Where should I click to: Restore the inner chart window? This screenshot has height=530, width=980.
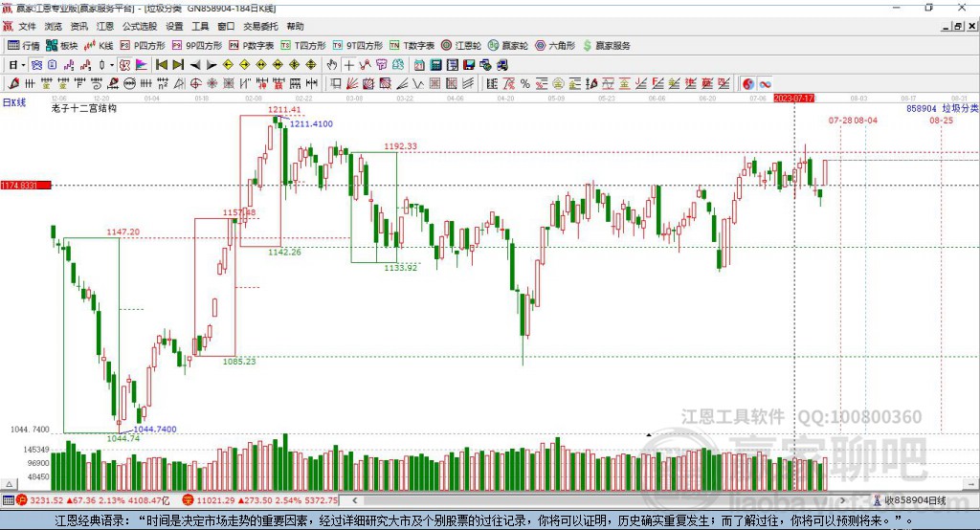pyautogui.click(x=957, y=26)
